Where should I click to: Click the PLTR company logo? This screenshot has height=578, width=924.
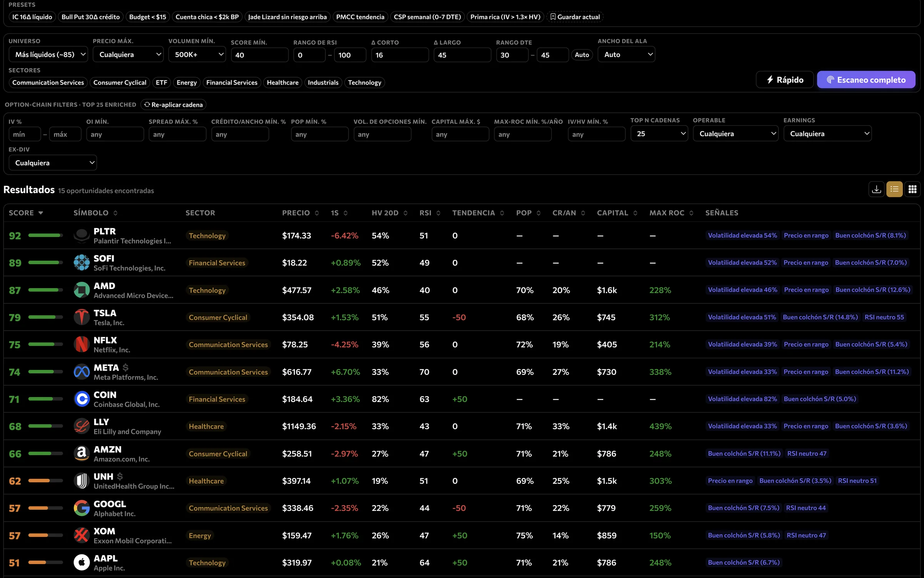(82, 235)
